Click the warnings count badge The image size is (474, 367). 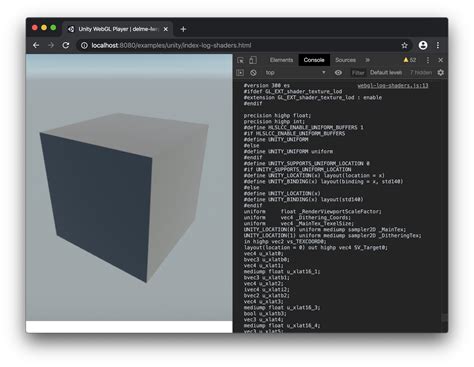tap(410, 60)
